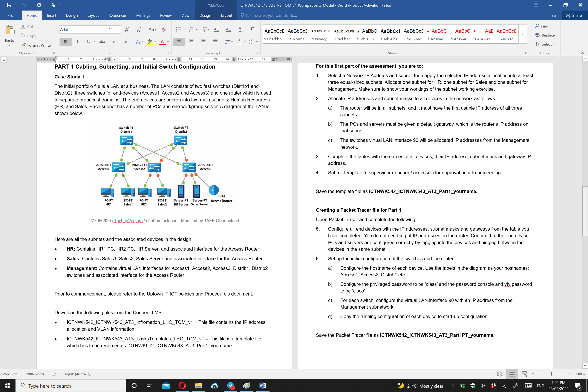The width and height of the screenshot is (588, 392).
Task: Sort paragraph A to Z icon
Action: (x=241, y=29)
